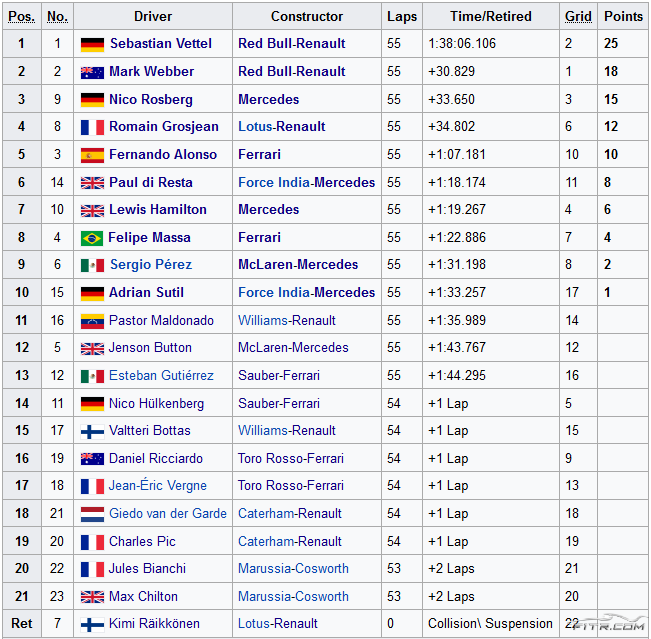Click the Finnish flag beside Valtteri Bottas
Viewport: 651px width, 639px height.
92,431
